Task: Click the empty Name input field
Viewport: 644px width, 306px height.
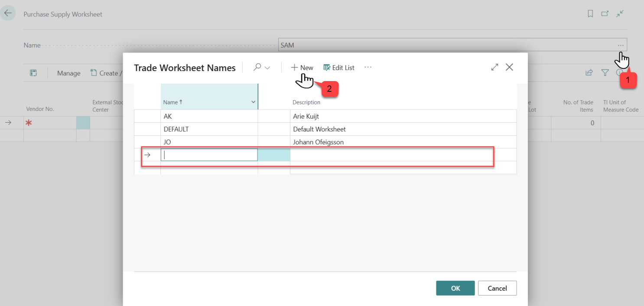Action: (209, 155)
